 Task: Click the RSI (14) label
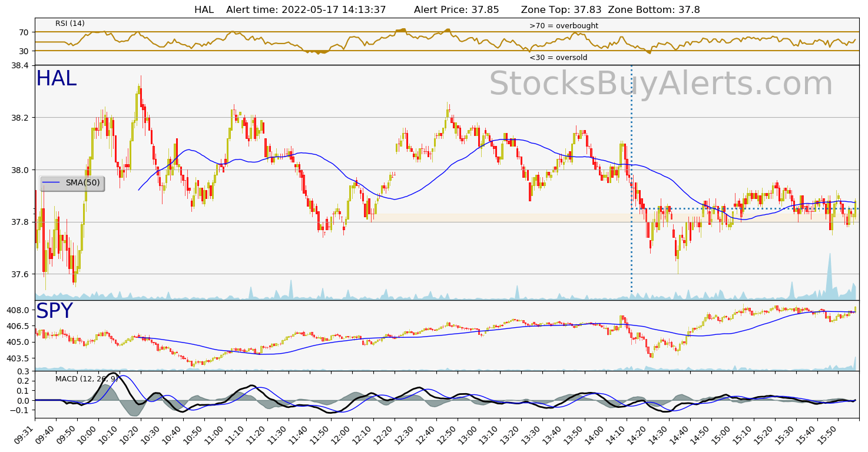(x=70, y=24)
